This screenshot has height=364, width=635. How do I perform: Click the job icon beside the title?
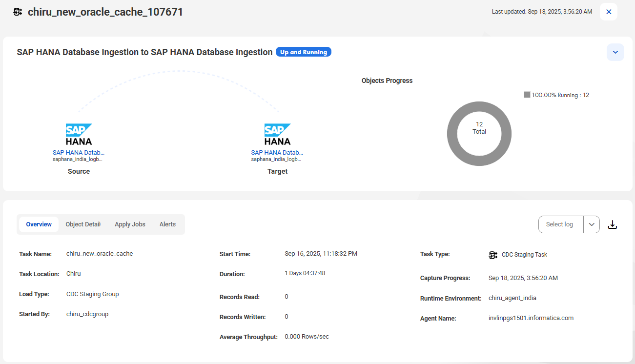coord(18,12)
